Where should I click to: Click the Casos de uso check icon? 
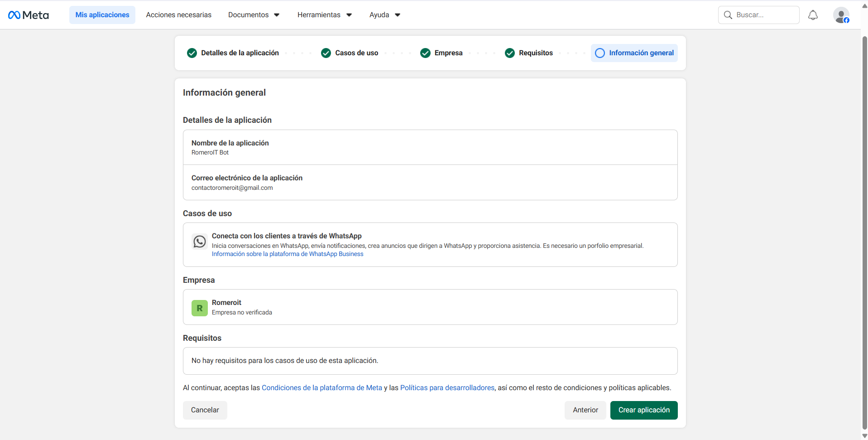[x=326, y=53]
